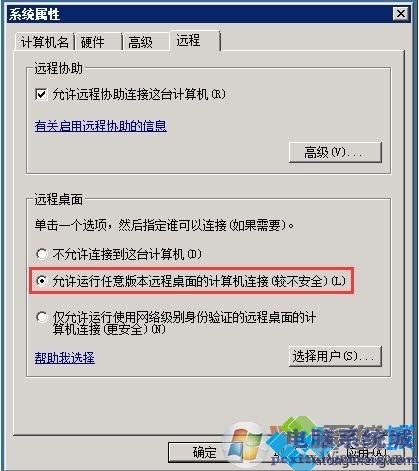This screenshot has height=471, width=419.
Task: Select radio 允许运行任意版本远程桌面 (较不安全)
Action: click(x=42, y=281)
